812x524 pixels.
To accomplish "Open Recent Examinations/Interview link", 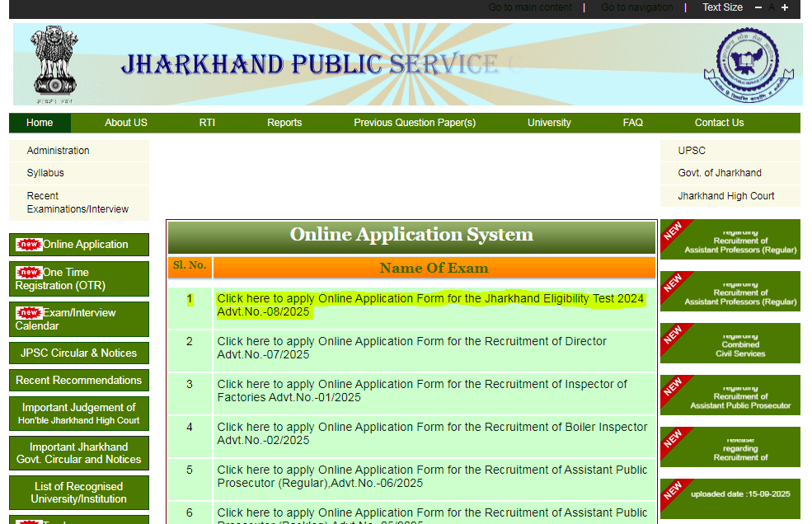I will point(79,203).
